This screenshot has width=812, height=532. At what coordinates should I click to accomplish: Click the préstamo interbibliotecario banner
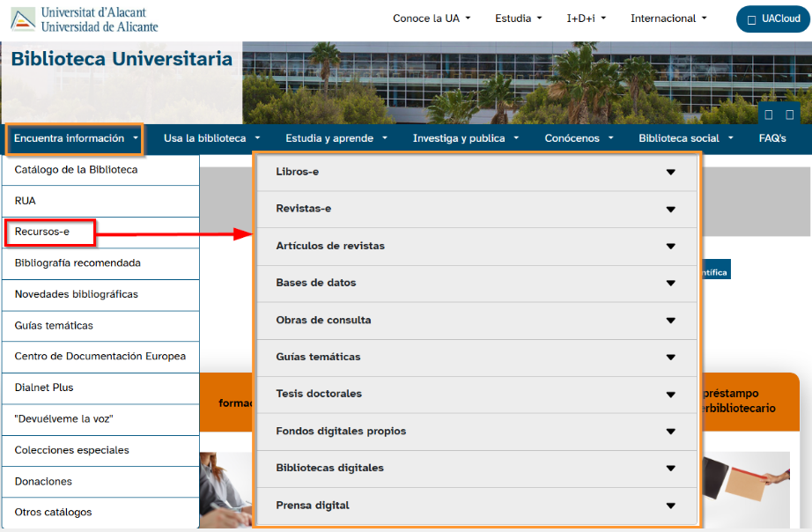click(x=749, y=402)
